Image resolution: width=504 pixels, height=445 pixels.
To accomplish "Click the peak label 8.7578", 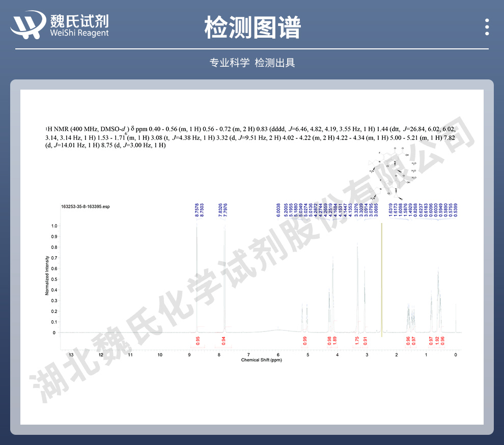I will (x=197, y=210).
